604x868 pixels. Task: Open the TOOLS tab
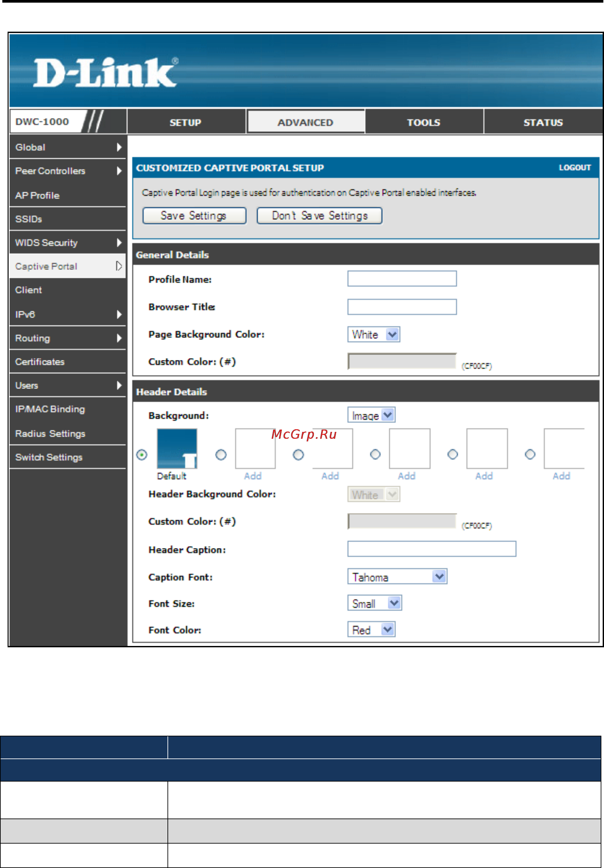tap(424, 122)
